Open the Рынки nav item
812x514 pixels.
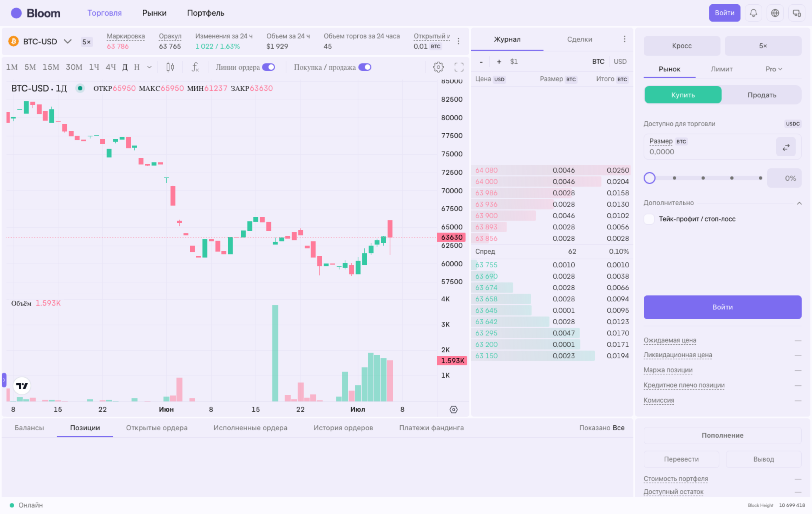click(155, 13)
